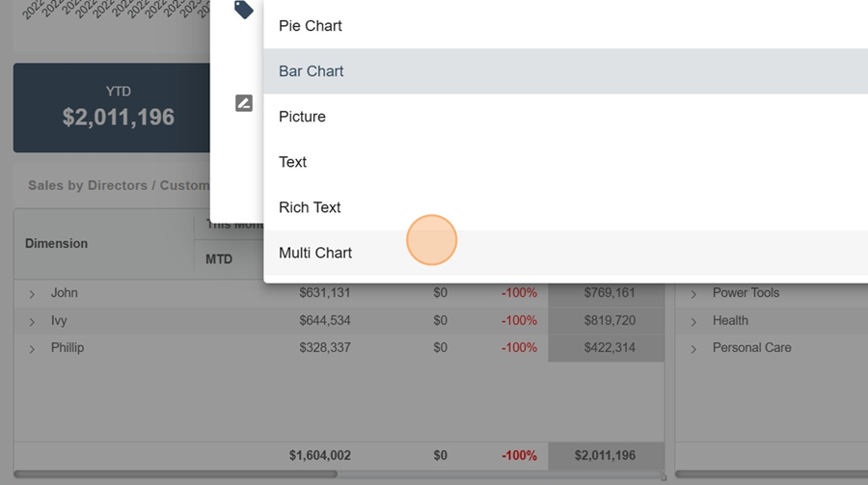
Task: Click the YTD $2,011,196 card
Action: tap(112, 107)
